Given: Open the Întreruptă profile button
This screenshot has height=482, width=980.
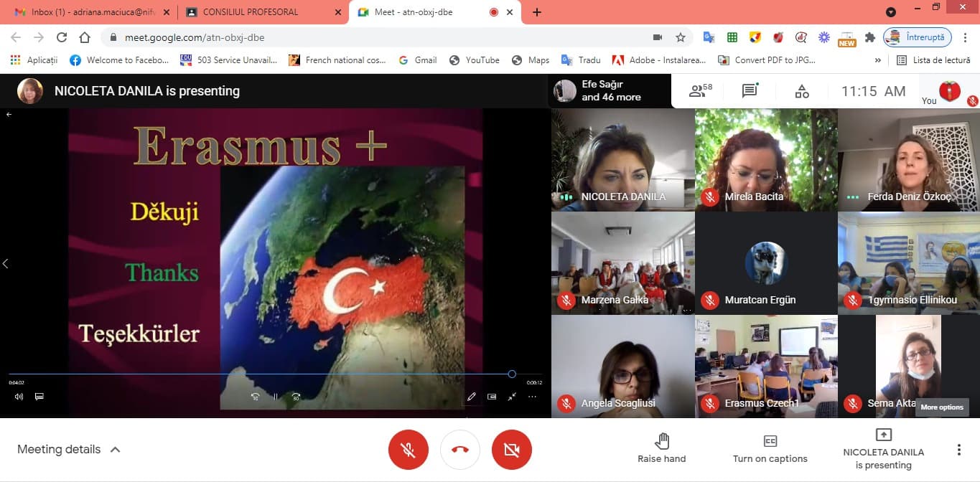Looking at the screenshot, I should (918, 37).
